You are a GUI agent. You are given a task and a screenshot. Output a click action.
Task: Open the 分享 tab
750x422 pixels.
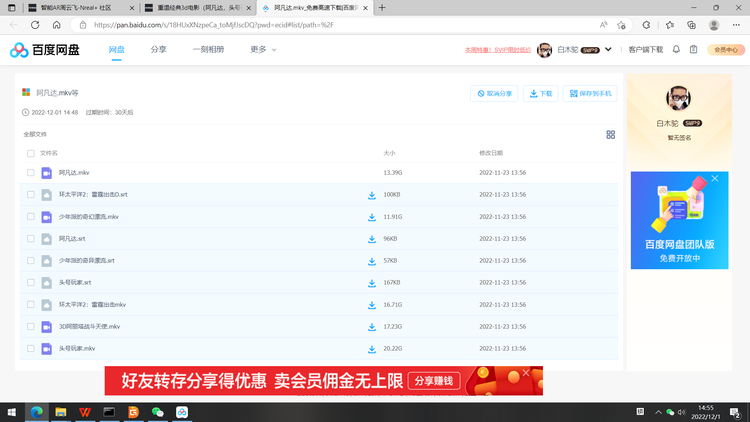158,49
